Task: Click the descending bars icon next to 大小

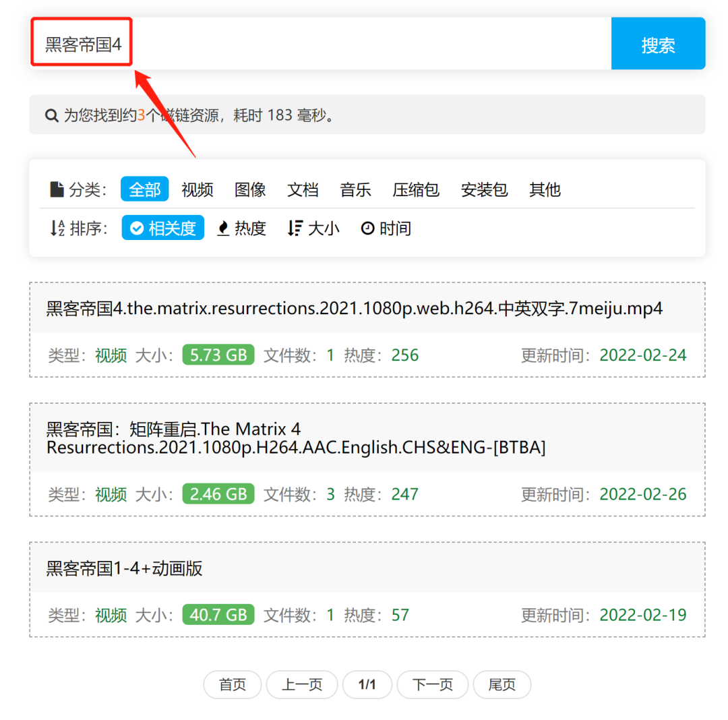Action: [x=295, y=228]
